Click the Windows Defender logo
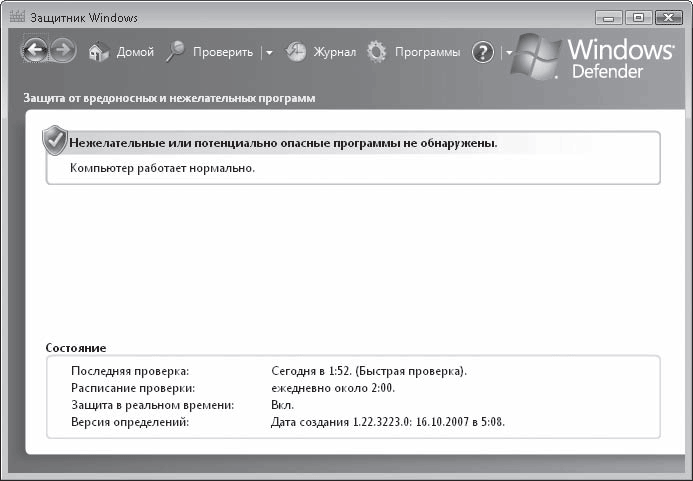 (x=596, y=58)
